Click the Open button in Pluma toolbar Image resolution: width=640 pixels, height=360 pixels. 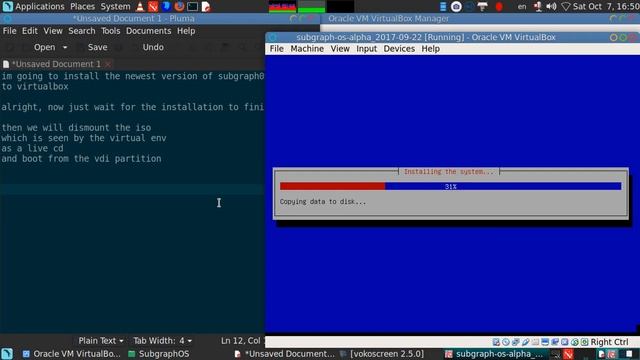pyautogui.click(x=44, y=47)
